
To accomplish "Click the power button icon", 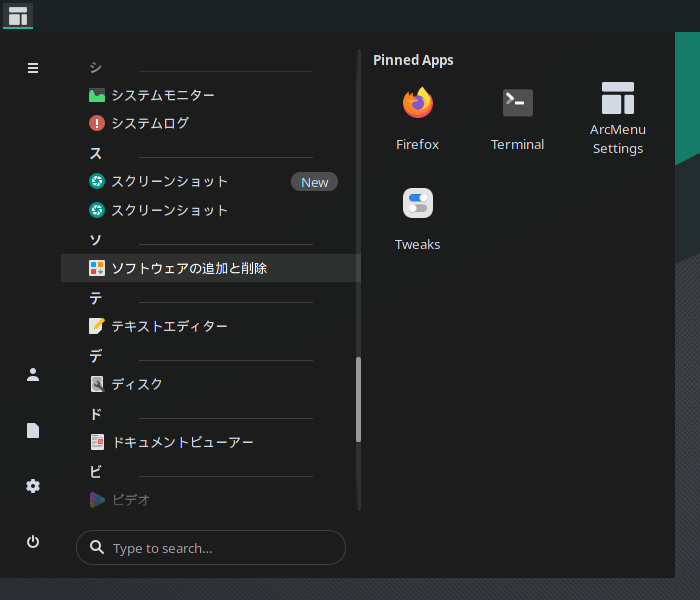I will [x=33, y=542].
